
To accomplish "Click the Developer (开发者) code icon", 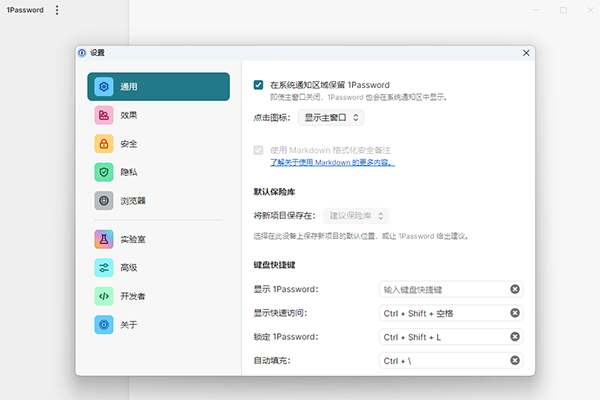I will click(x=104, y=296).
